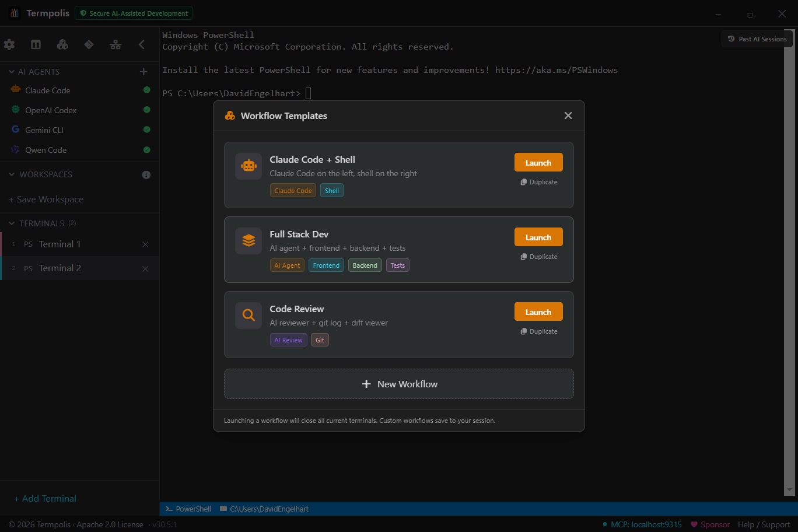Launch the Full Stack Dev workflow

[538, 237]
